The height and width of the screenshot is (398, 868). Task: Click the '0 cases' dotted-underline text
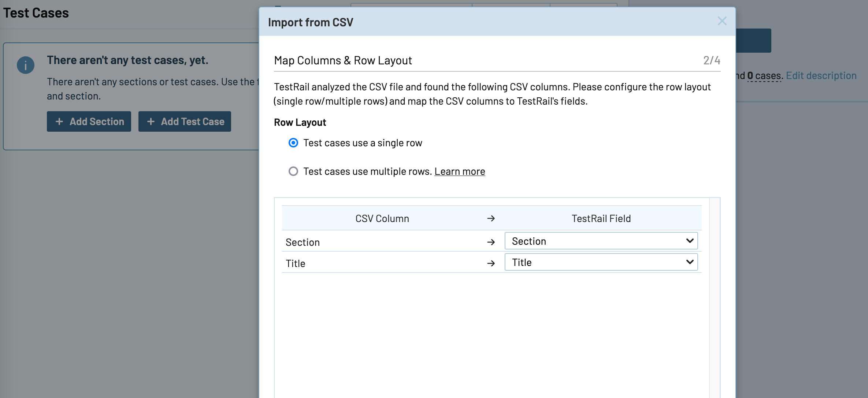(x=764, y=76)
